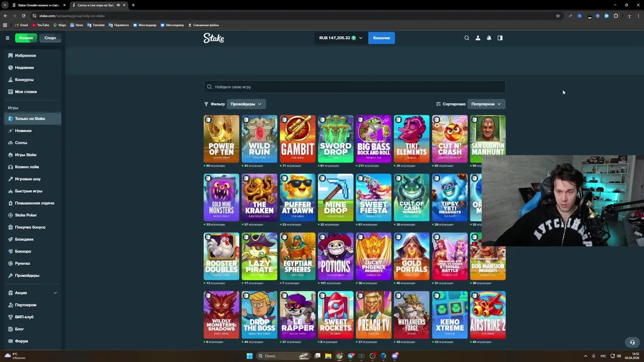Switch to the Казино tab
Viewport: 644px width, 362px height.
[26, 38]
